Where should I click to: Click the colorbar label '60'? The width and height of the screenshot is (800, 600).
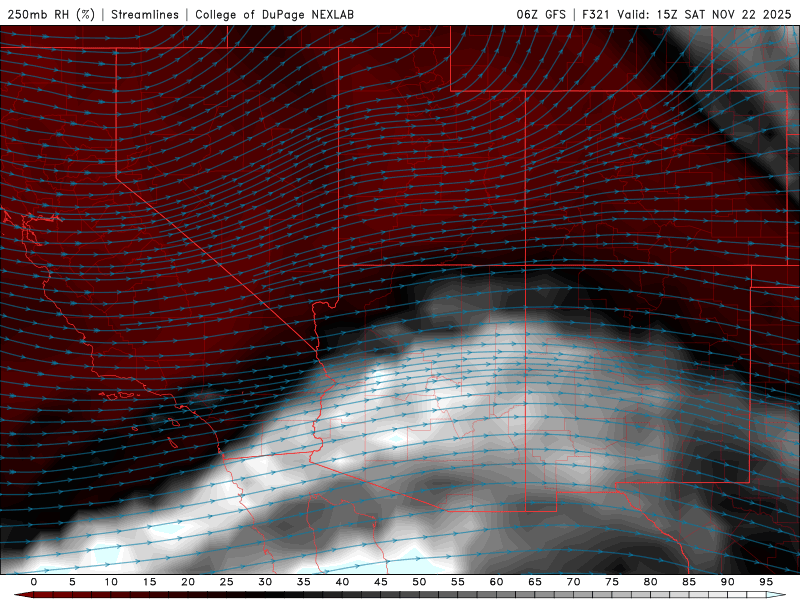[496, 582]
